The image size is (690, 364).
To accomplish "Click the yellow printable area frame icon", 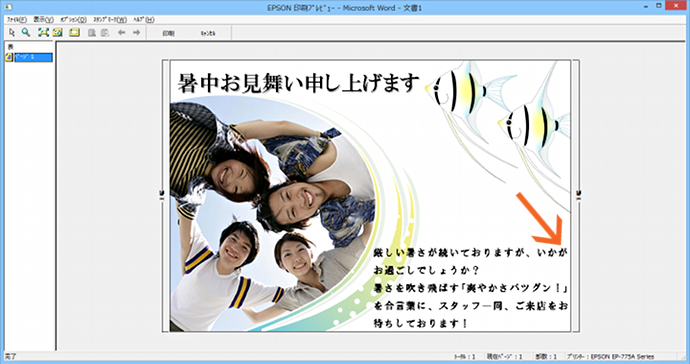I will pos(74,33).
